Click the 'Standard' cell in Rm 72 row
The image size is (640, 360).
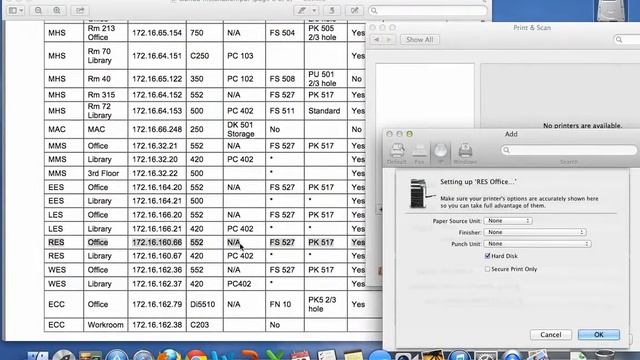pos(325,111)
